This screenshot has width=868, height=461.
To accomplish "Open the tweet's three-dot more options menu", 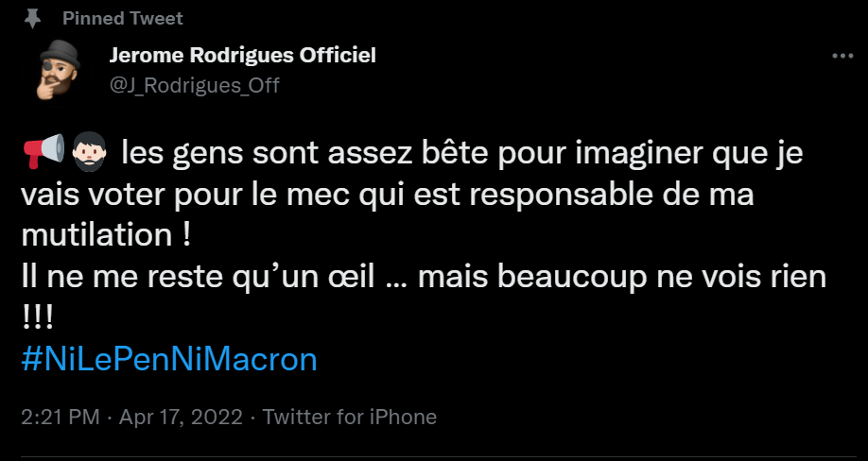I will coord(842,56).
